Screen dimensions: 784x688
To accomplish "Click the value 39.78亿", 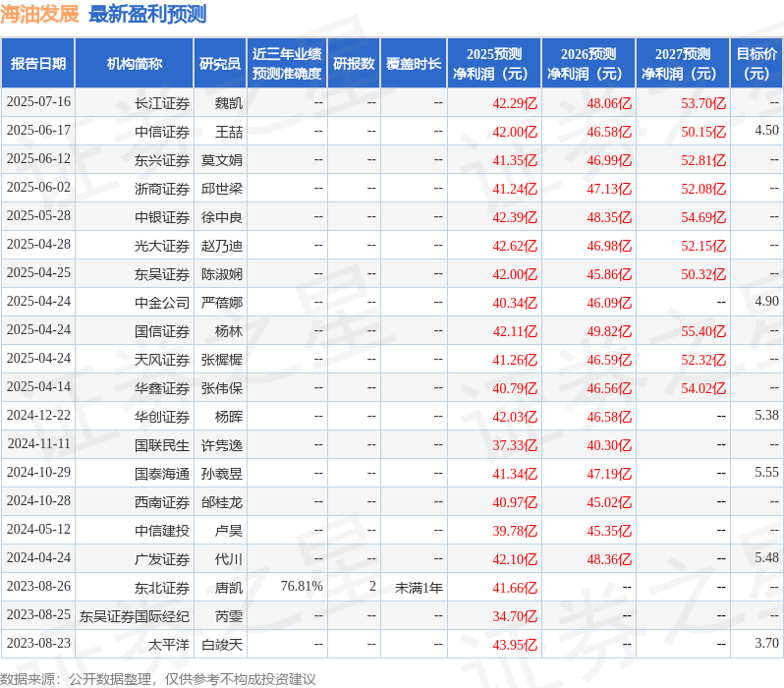I will [x=515, y=532].
